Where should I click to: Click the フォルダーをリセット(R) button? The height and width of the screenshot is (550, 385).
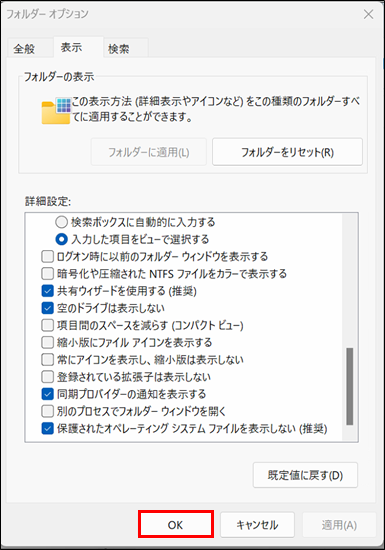(287, 152)
